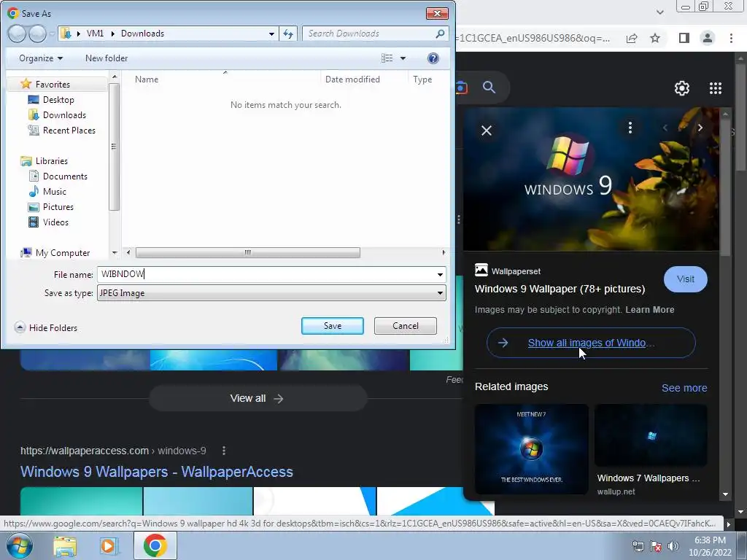Click the Forward arrow in Save As dialog

38,34
